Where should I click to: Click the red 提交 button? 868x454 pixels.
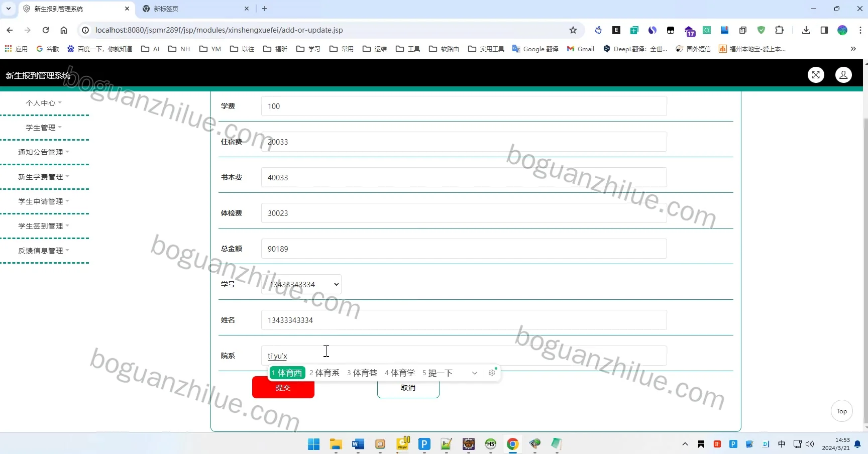pos(283,388)
